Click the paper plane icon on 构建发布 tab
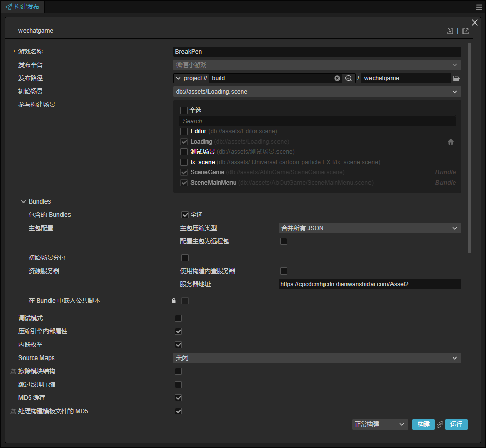486x448 pixels. tap(9, 7)
